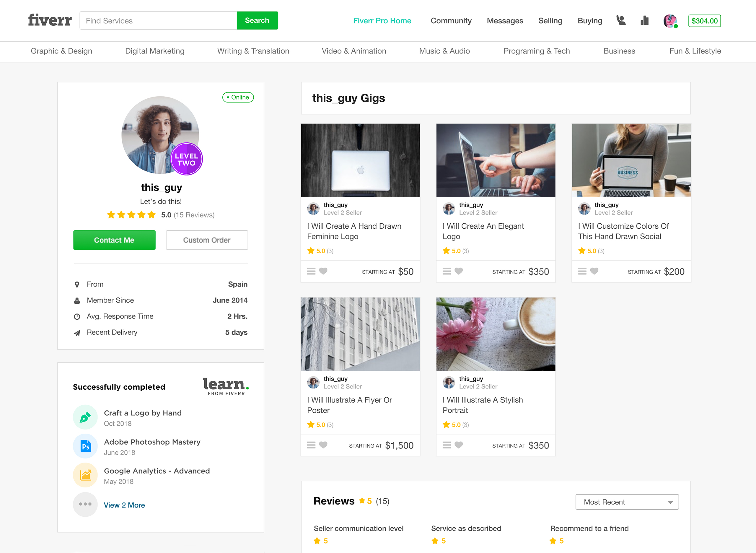
Task: Click the three-dots icon beside View 2 More
Action: pyautogui.click(x=85, y=504)
